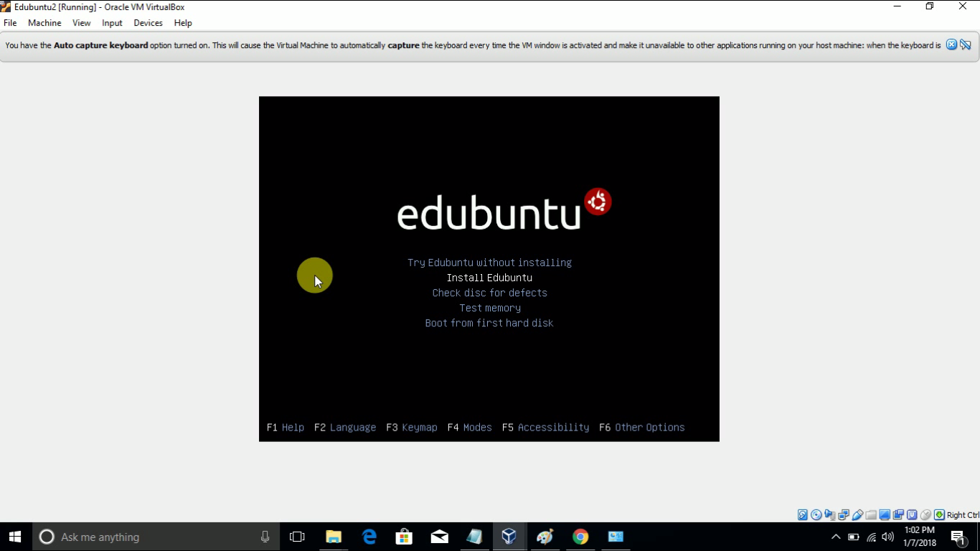Restore down the VirtualBox window
This screenshot has width=980, height=551.
[x=930, y=6]
